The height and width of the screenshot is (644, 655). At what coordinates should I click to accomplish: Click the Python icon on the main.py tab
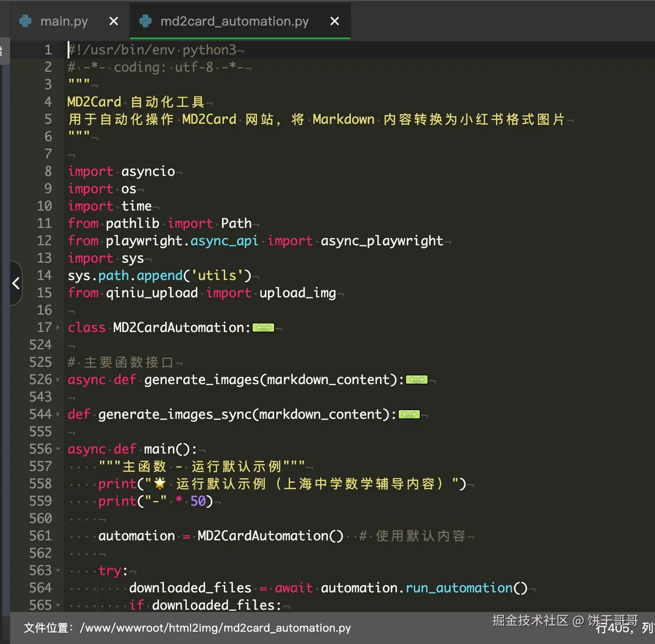pyautogui.click(x=26, y=21)
